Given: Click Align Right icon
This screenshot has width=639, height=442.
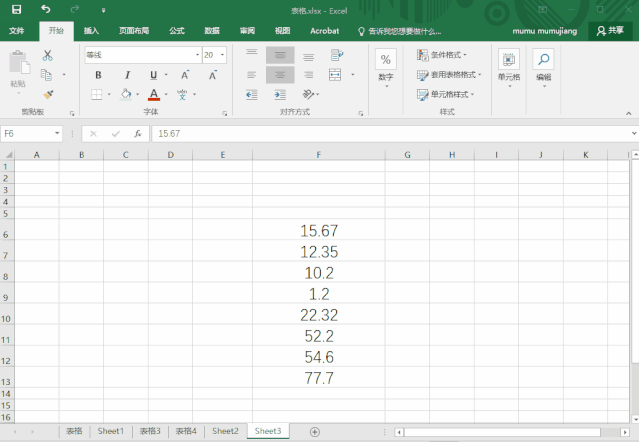Looking at the screenshot, I should tap(308, 75).
